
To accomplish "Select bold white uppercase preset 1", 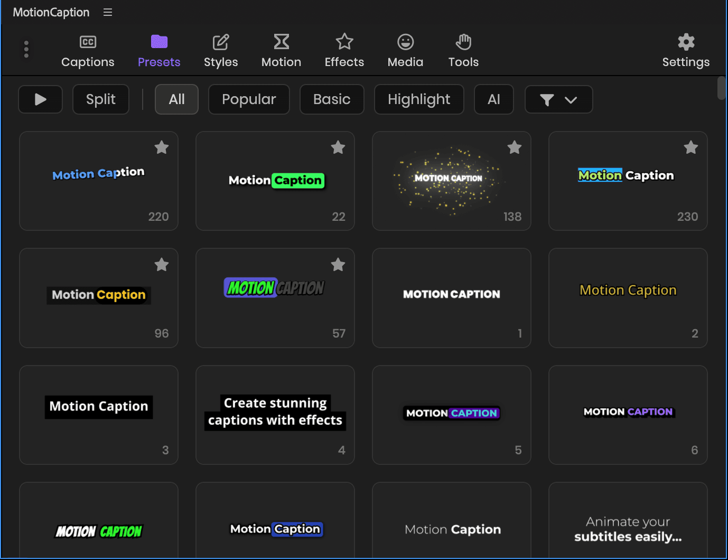I will 452,298.
